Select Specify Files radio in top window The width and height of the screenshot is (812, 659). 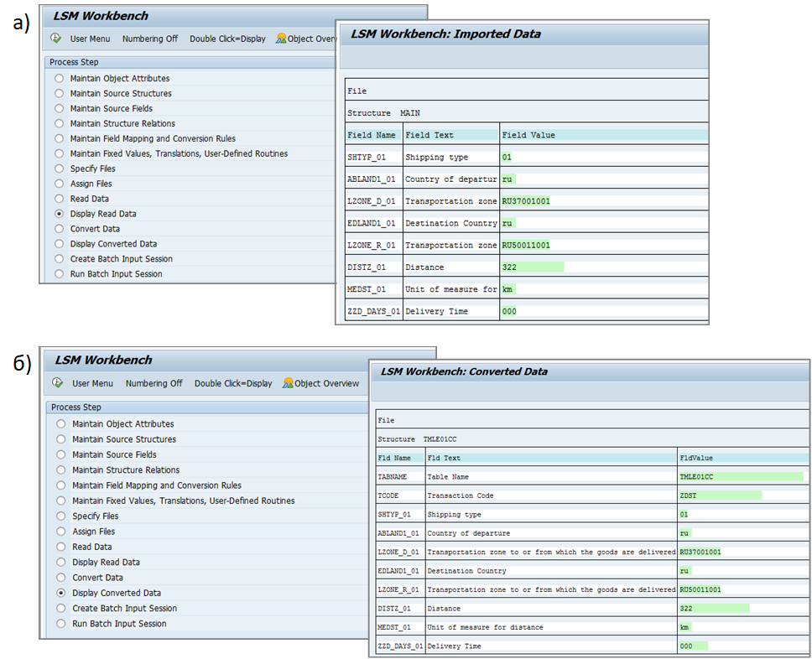pos(59,169)
